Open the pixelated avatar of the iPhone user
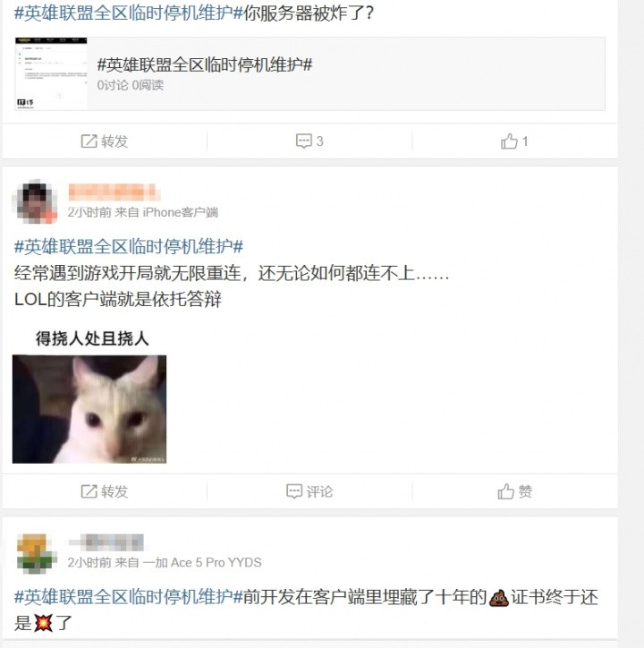The height and width of the screenshot is (648, 644). point(36,202)
